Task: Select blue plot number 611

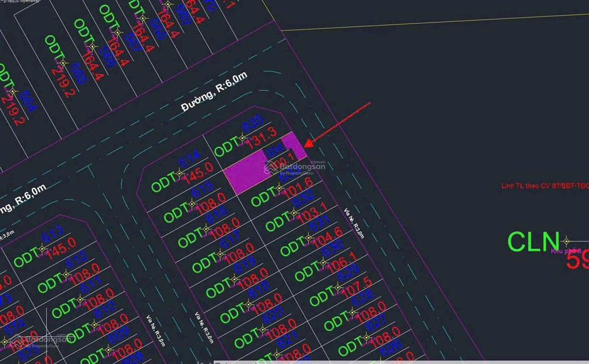Action: pyautogui.click(x=90, y=285)
